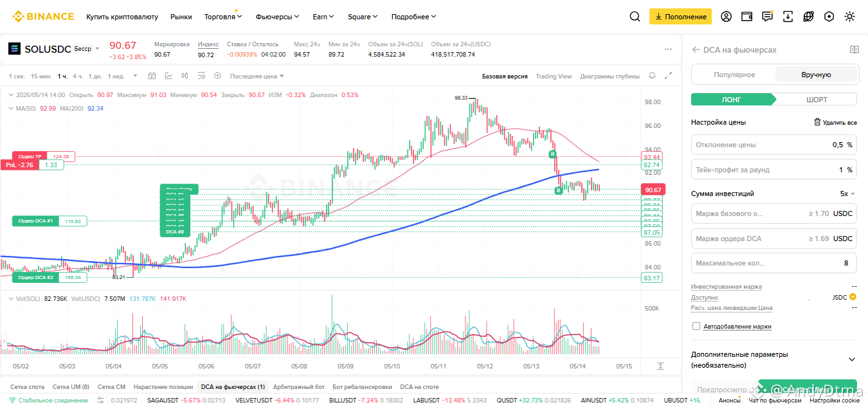Collapse the OHLC info chevron
The width and height of the screenshot is (868, 407).
(x=10, y=95)
